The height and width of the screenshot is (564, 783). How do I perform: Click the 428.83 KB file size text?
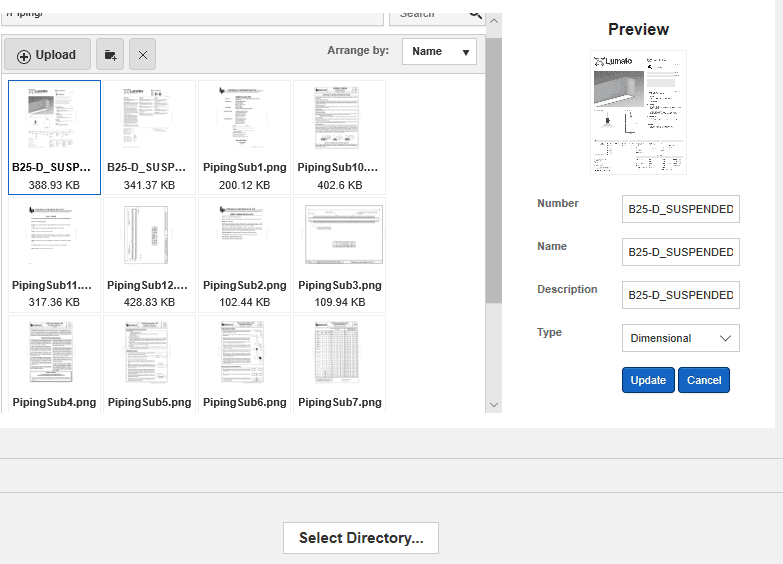pos(149,302)
